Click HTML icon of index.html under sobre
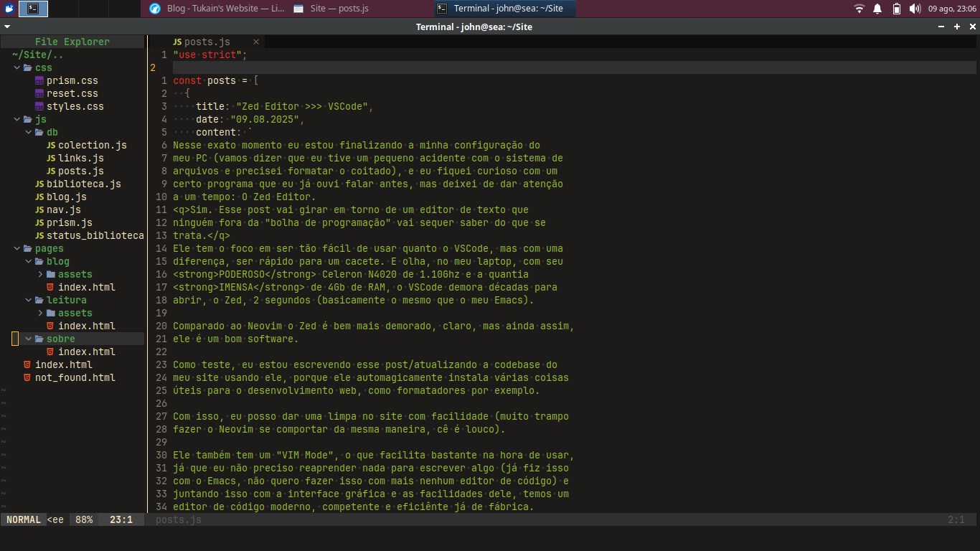This screenshot has height=551, width=980. point(50,352)
